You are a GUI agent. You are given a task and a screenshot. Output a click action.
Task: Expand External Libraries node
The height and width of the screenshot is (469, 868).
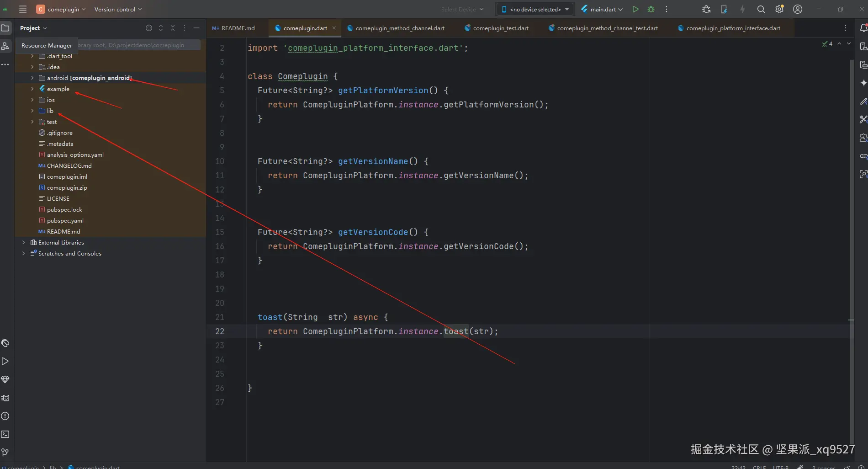tap(23, 242)
